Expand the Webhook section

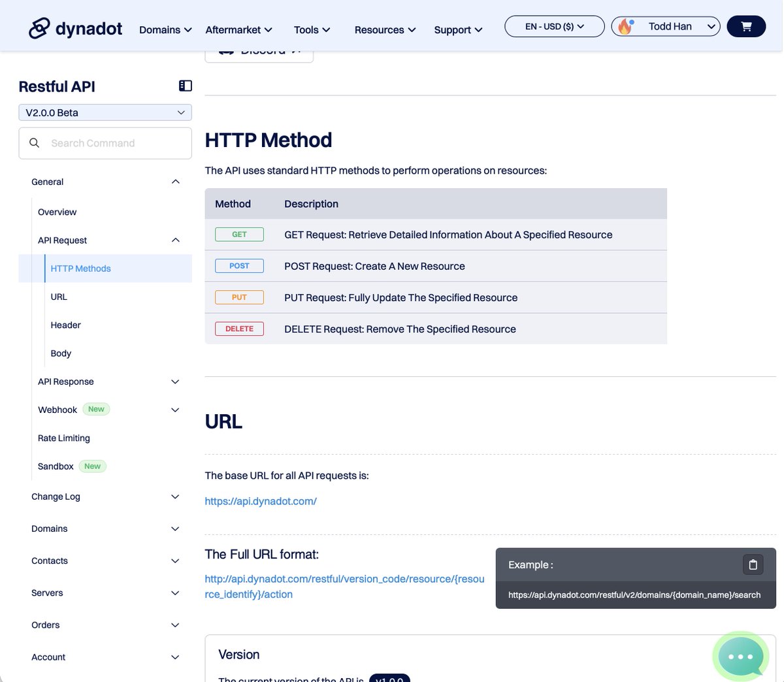(x=175, y=410)
